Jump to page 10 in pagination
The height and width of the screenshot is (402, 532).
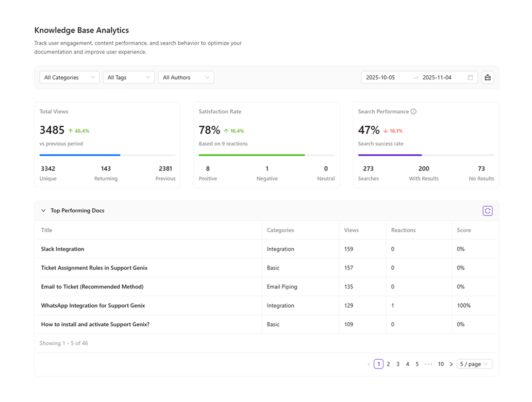click(x=441, y=364)
